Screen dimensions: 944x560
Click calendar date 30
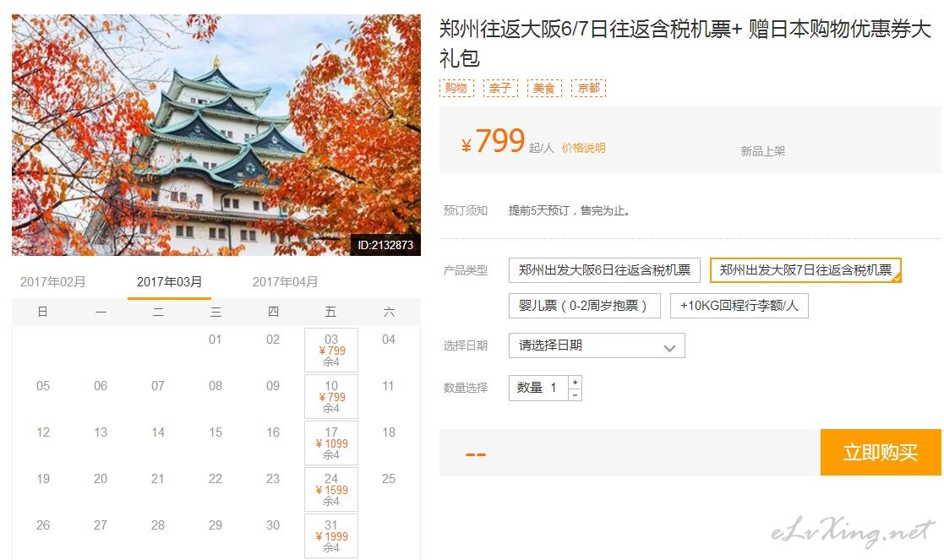tap(273, 525)
